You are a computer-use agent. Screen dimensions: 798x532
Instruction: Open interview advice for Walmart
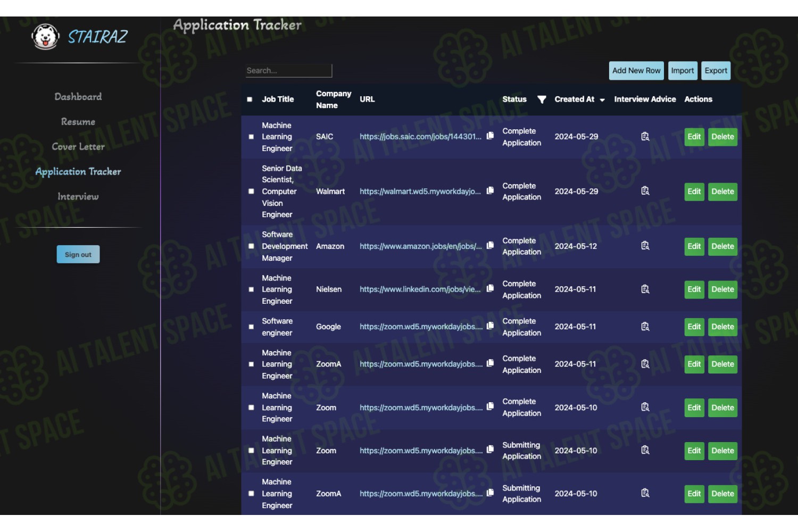click(x=645, y=191)
